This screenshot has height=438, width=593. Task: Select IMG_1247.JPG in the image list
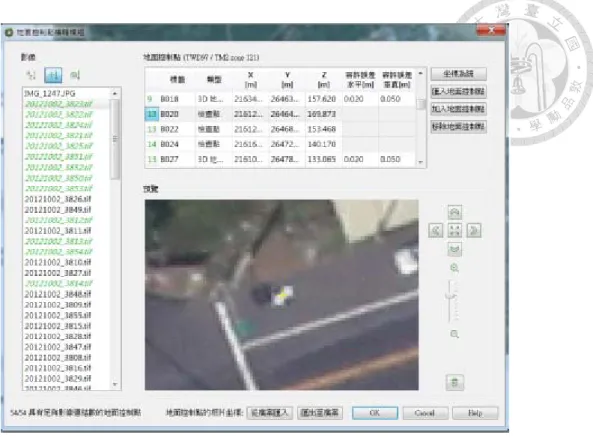[50, 93]
